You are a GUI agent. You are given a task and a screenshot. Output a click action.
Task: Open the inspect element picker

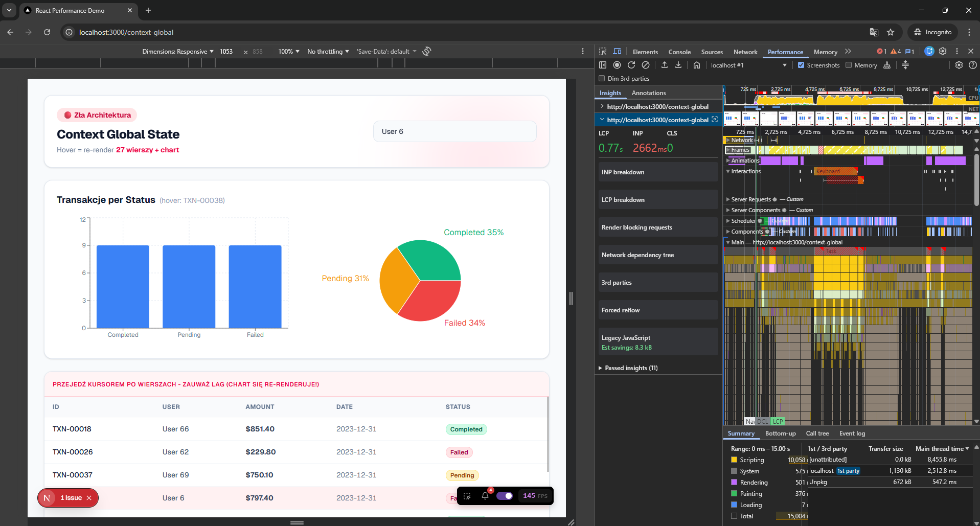[603, 52]
